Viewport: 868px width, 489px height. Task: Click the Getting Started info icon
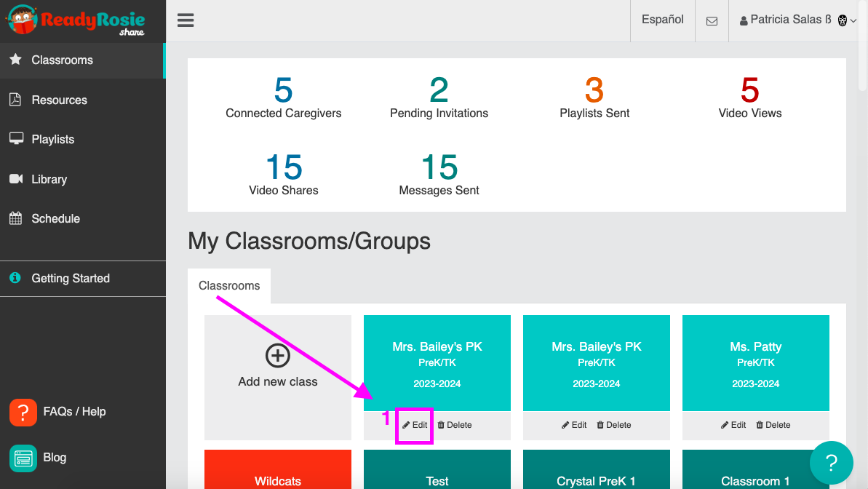16,278
